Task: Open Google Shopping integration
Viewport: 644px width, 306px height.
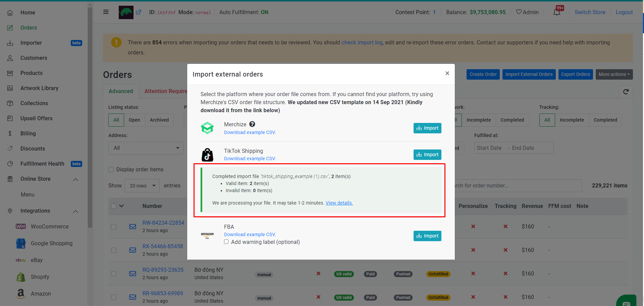Action: (44, 243)
